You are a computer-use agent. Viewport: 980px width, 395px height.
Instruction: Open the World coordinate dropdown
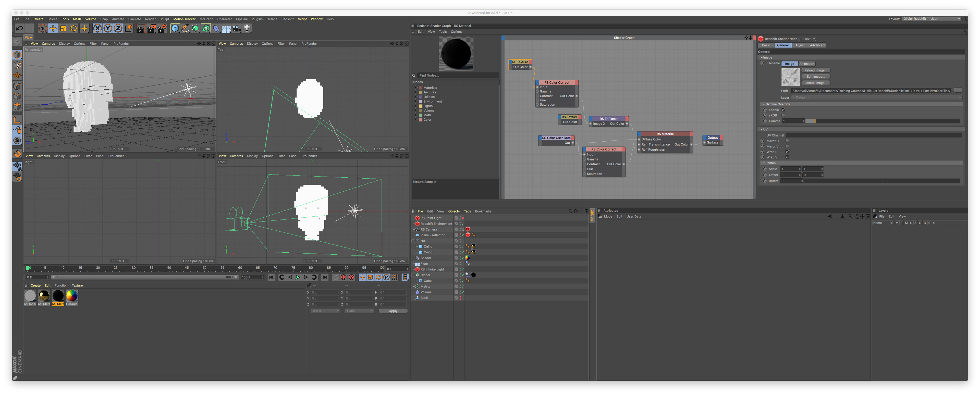pyautogui.click(x=325, y=311)
